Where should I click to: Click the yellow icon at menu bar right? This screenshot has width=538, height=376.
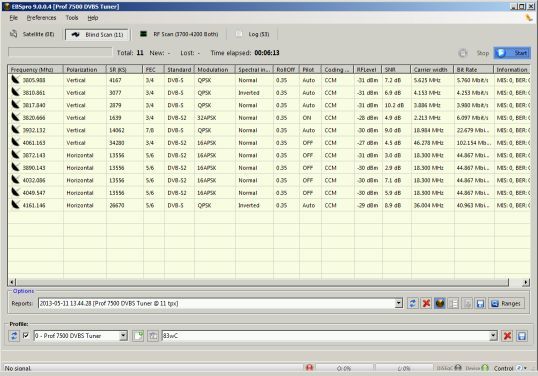click(529, 18)
